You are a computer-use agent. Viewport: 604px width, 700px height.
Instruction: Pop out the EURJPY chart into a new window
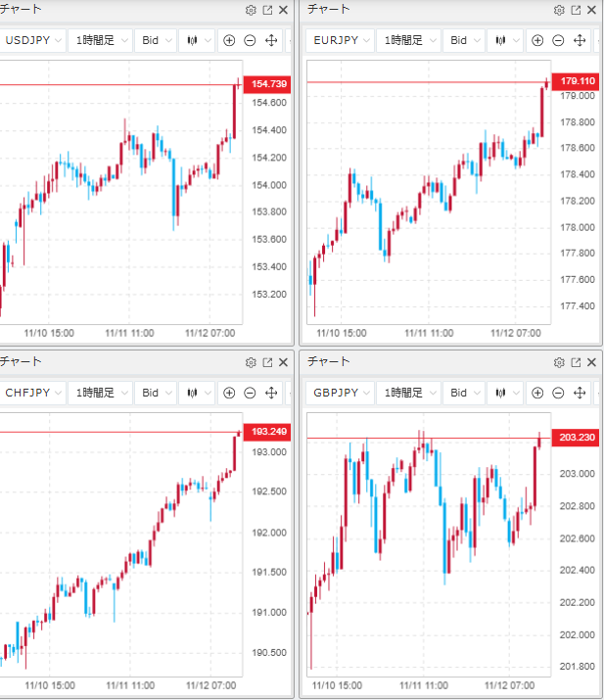(x=576, y=10)
